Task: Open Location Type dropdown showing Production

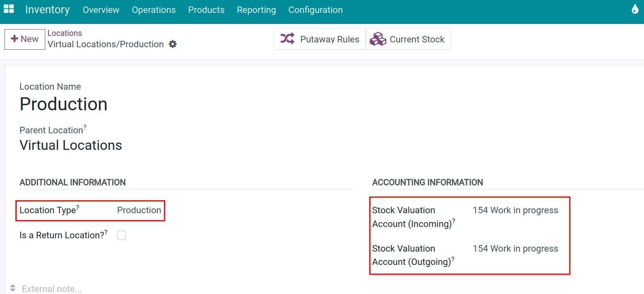Action: point(139,210)
